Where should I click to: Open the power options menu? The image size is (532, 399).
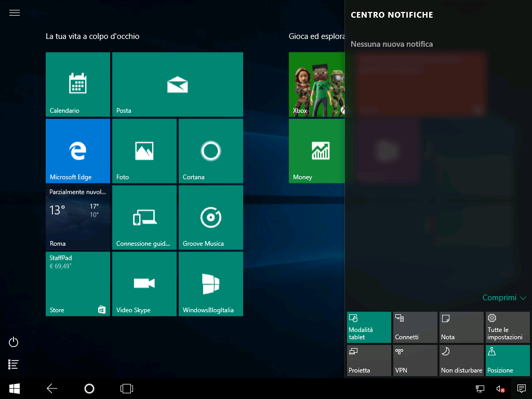(x=14, y=342)
